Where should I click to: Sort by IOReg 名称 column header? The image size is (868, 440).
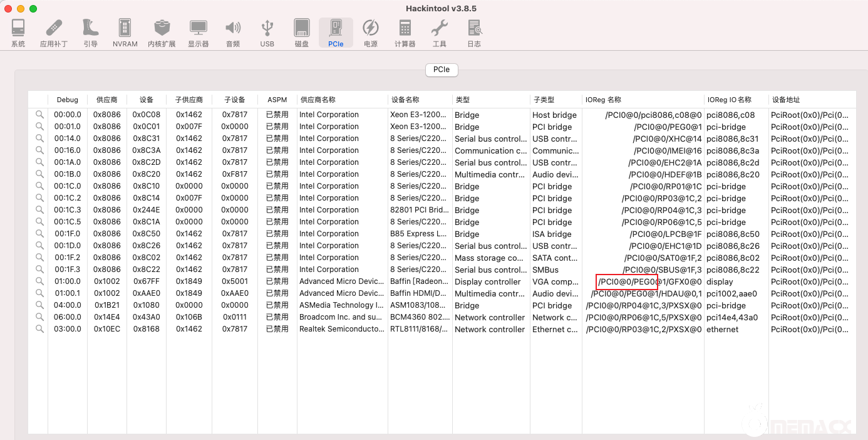click(643, 100)
